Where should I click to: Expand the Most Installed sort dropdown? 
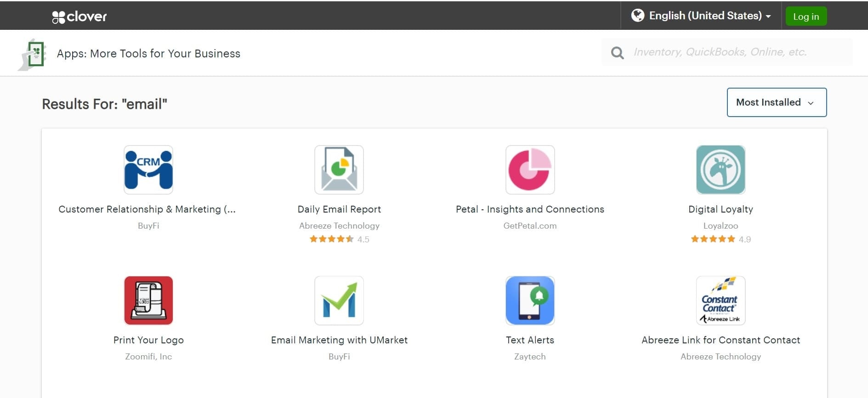coord(777,102)
